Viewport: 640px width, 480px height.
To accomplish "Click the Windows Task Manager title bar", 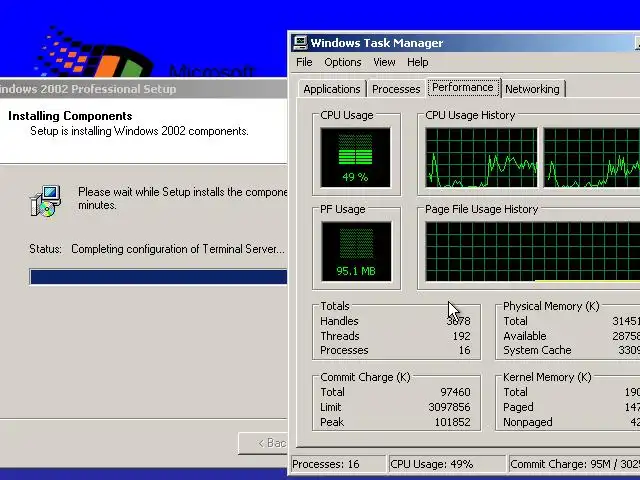I will coord(465,43).
